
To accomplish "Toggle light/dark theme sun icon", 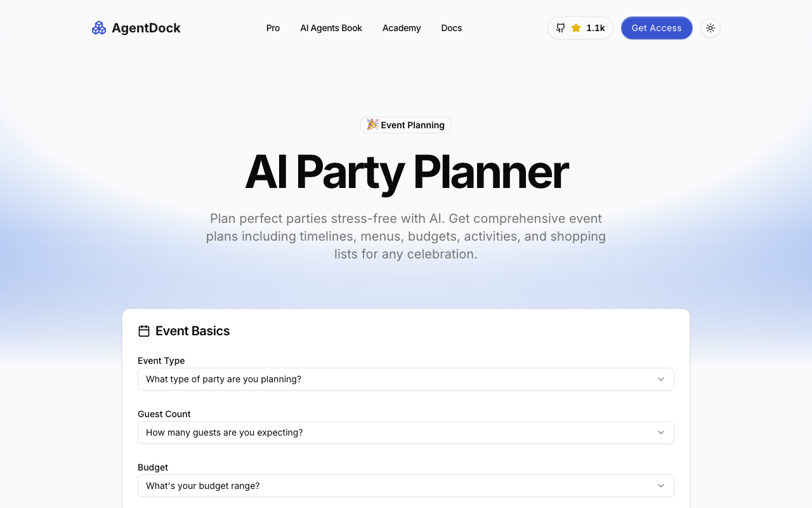I will (x=710, y=28).
